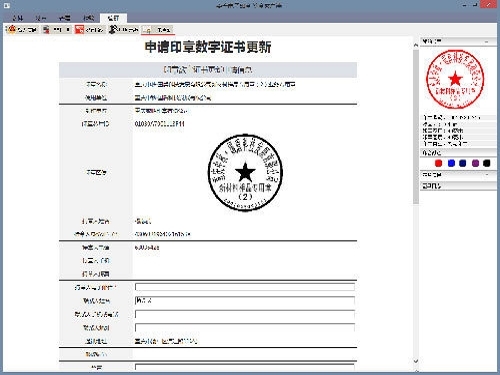Image resolution: width=500 pixels, height=375 pixels.
Task: Click the title '申请印章数字证书更新'
Action: tap(208, 47)
